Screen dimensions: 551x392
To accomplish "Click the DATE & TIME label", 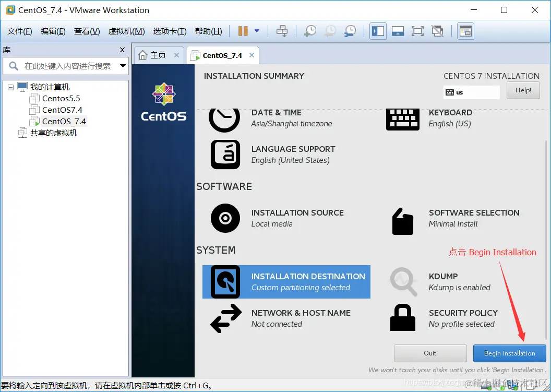I will [276, 113].
